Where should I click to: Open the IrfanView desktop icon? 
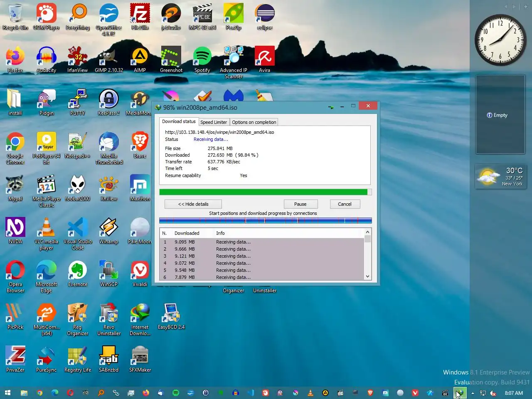coord(78,59)
